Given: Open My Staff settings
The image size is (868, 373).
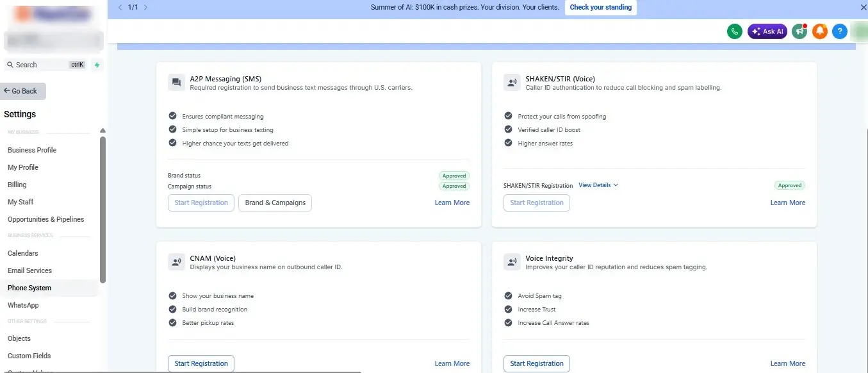Looking at the screenshot, I should 20,202.
